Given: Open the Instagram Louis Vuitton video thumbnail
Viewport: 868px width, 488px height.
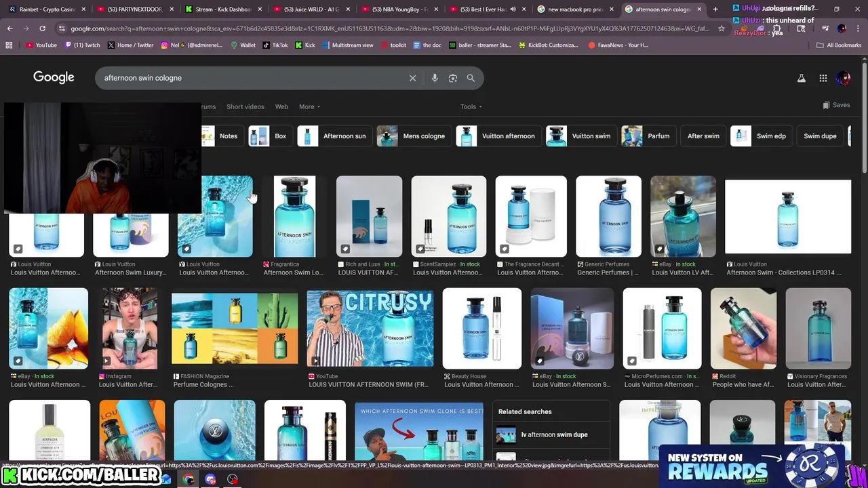Looking at the screenshot, I should coord(130,329).
